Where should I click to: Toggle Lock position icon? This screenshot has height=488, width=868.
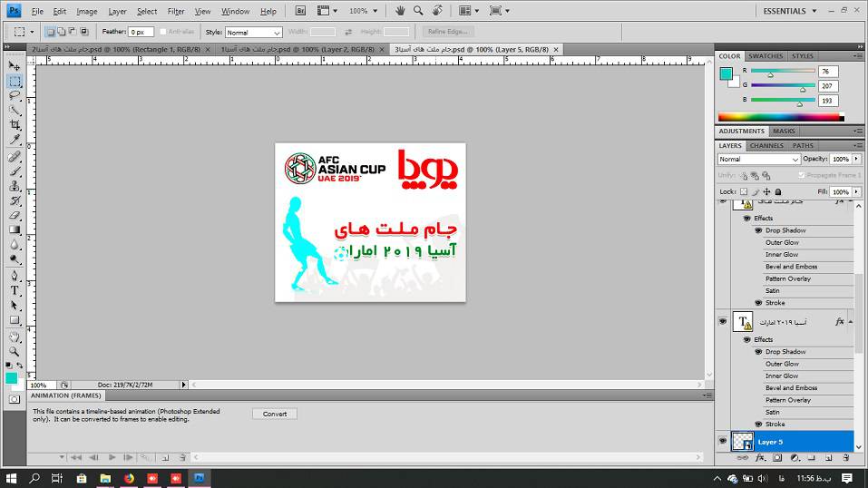(x=766, y=191)
